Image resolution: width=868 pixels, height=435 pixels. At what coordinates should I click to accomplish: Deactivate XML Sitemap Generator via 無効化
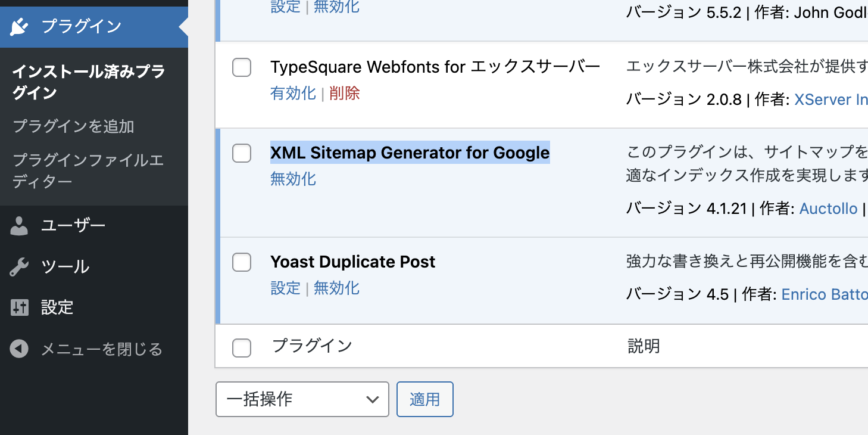pos(293,179)
